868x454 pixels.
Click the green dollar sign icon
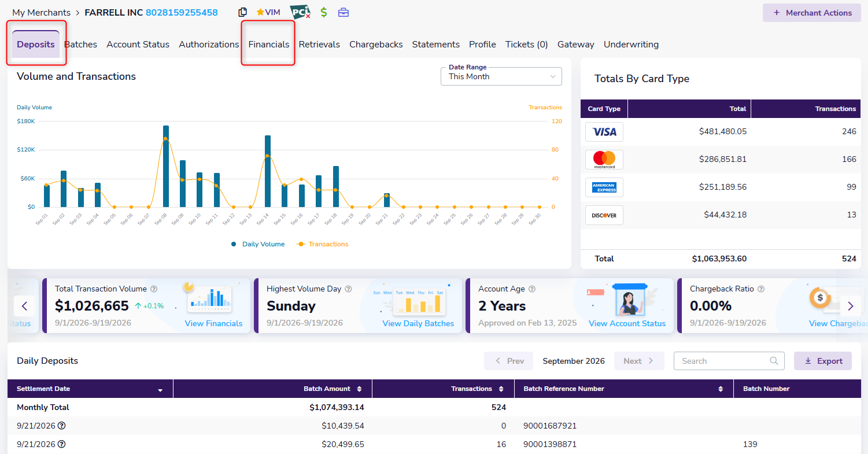point(324,12)
